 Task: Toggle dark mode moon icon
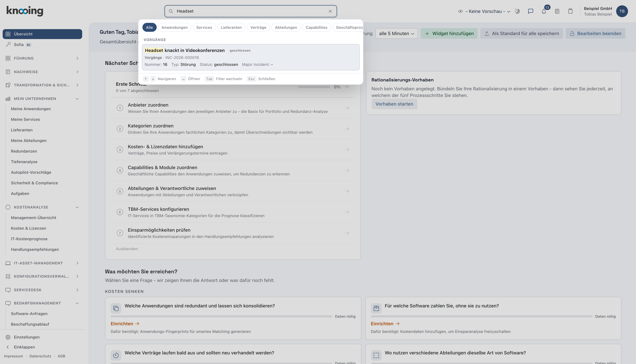[517, 11]
